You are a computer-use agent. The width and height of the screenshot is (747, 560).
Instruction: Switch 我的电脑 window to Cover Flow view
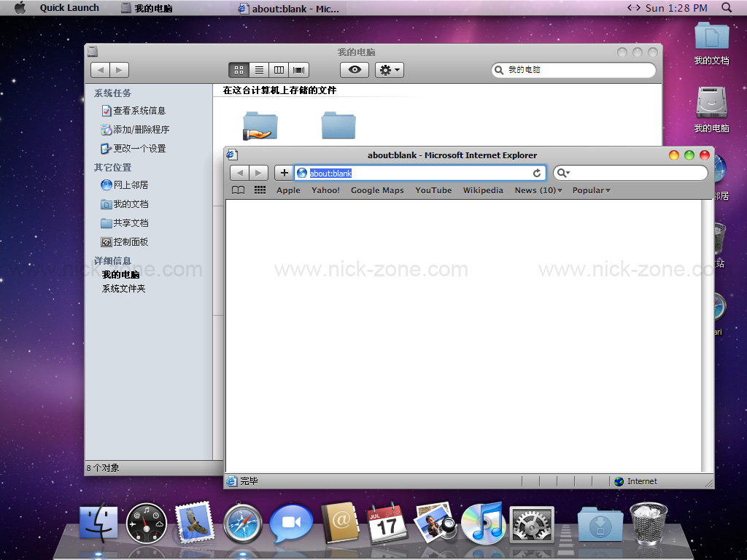pyautogui.click(x=298, y=70)
